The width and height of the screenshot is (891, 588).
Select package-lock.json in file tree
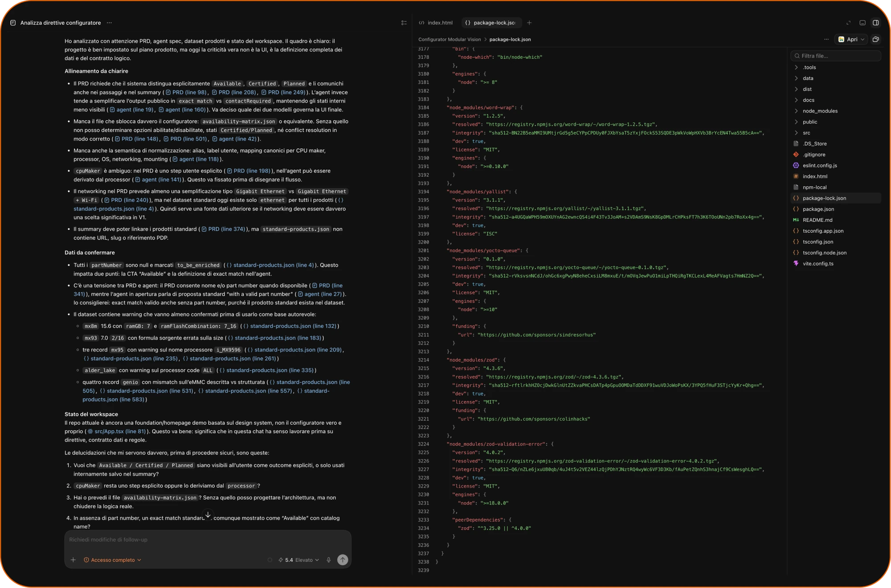836,198
